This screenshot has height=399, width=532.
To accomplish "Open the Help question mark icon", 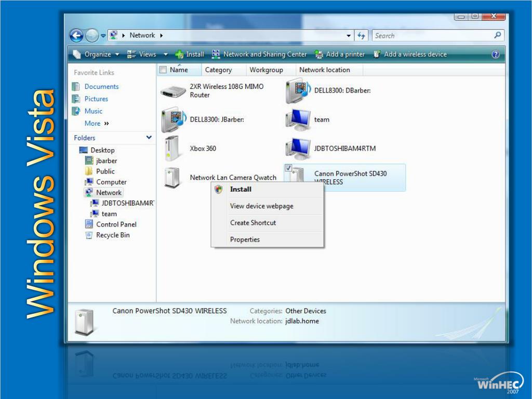I will (495, 54).
